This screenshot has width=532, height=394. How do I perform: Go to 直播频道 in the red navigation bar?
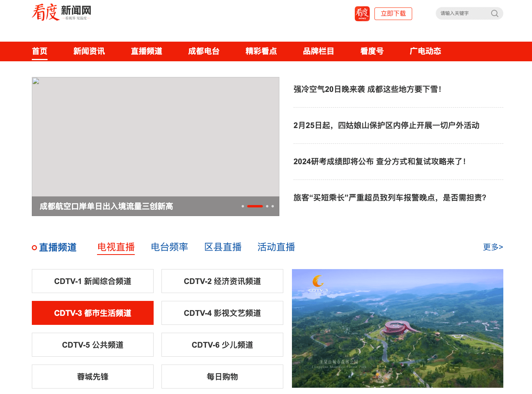point(146,51)
